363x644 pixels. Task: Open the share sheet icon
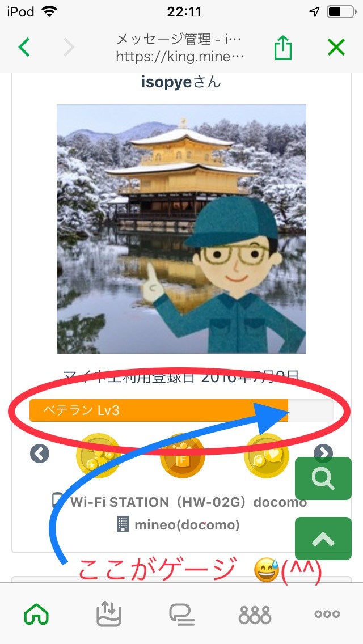tap(283, 48)
